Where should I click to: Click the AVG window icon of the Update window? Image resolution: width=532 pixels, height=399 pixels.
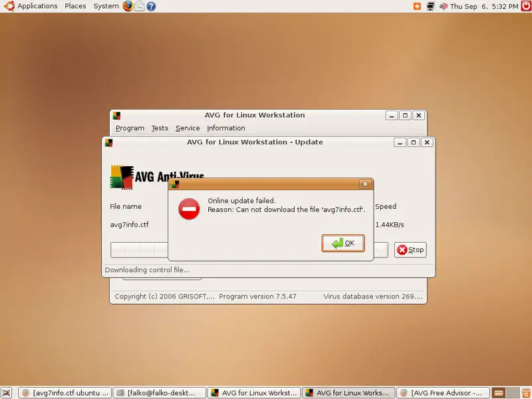click(x=109, y=142)
